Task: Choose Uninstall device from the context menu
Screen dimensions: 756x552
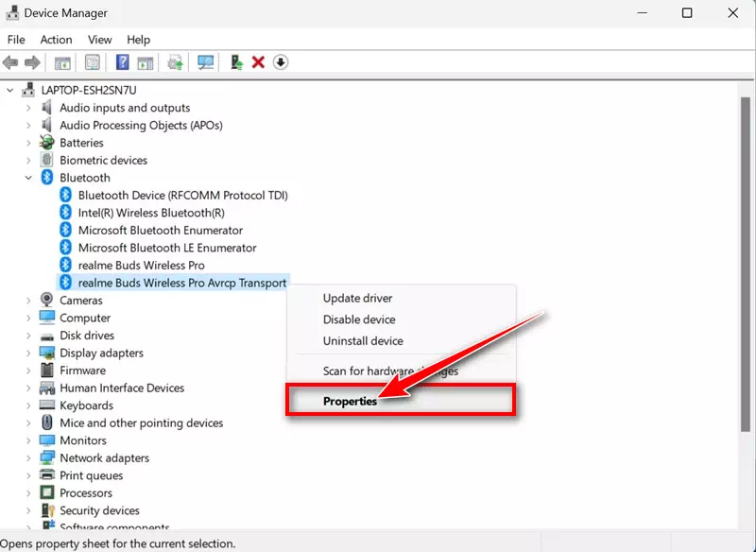Action: (x=363, y=341)
